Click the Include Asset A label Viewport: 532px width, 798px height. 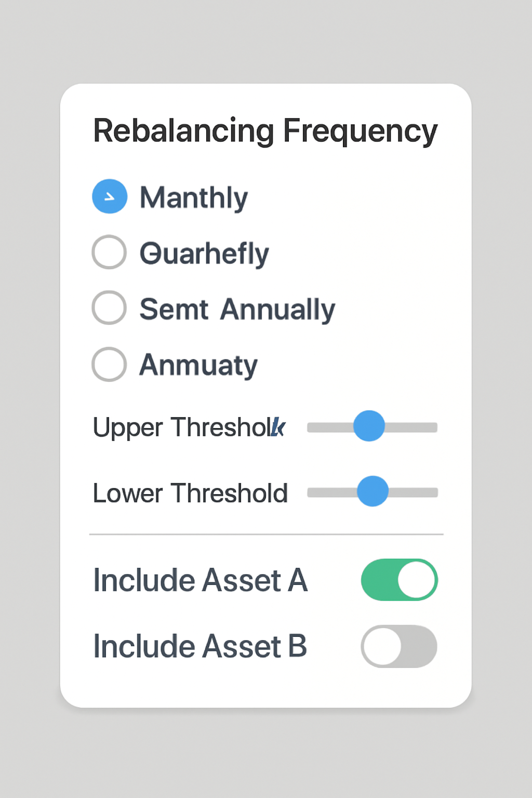[x=200, y=580]
